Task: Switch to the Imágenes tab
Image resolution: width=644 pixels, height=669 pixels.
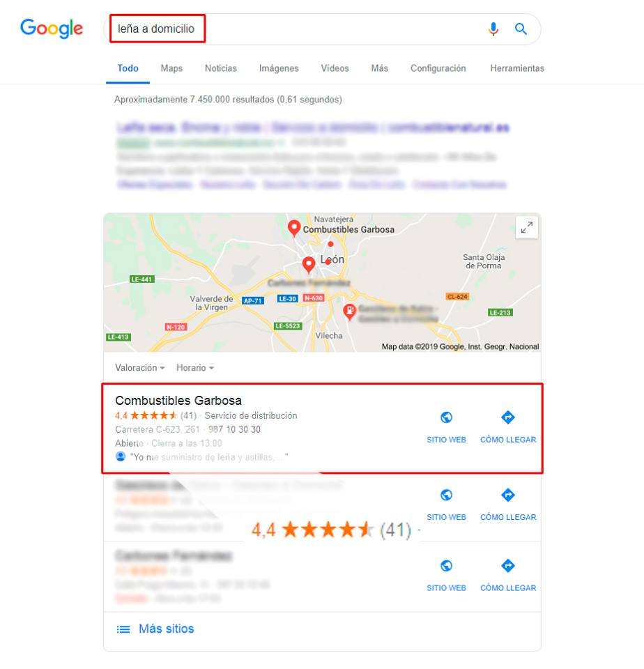Action: click(279, 68)
